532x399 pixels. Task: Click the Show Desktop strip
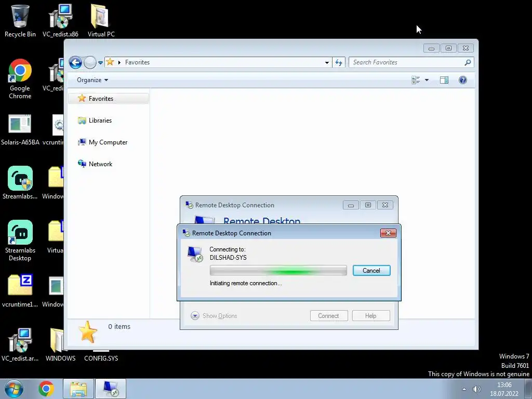point(528,389)
